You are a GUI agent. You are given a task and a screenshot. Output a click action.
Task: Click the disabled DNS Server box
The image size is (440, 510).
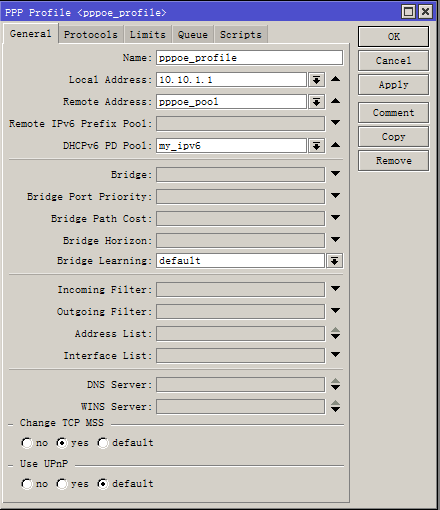240,385
